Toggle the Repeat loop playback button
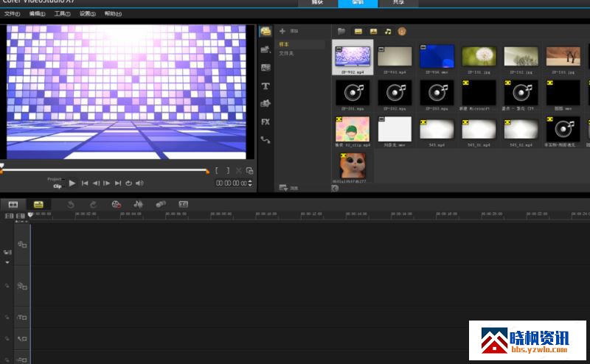Viewport: 590px width, 364px height. (x=128, y=183)
